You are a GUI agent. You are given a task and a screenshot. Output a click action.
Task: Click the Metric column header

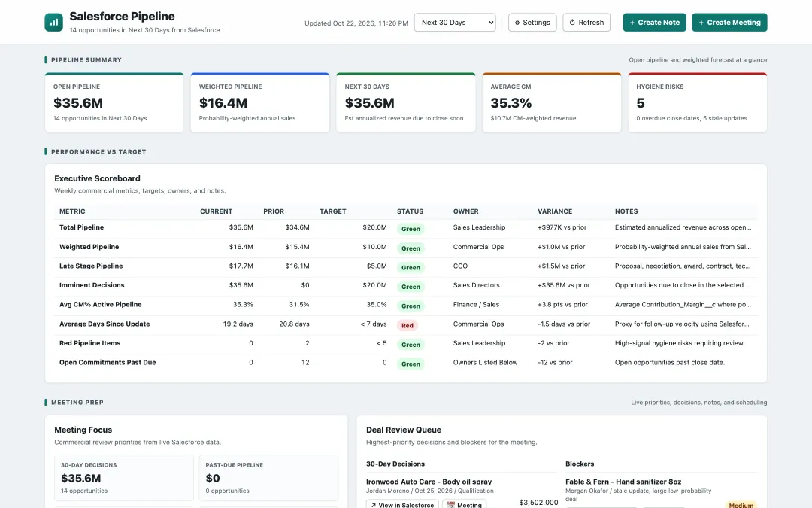(72, 211)
